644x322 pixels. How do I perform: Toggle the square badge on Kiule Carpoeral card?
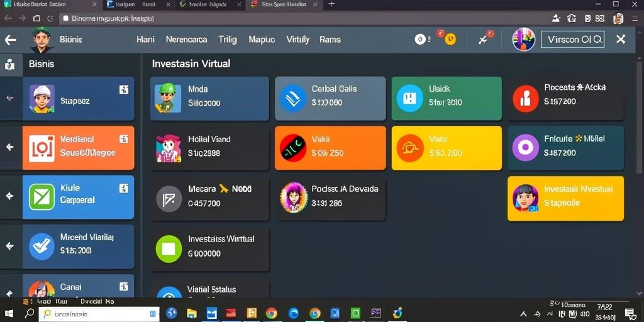click(x=124, y=189)
